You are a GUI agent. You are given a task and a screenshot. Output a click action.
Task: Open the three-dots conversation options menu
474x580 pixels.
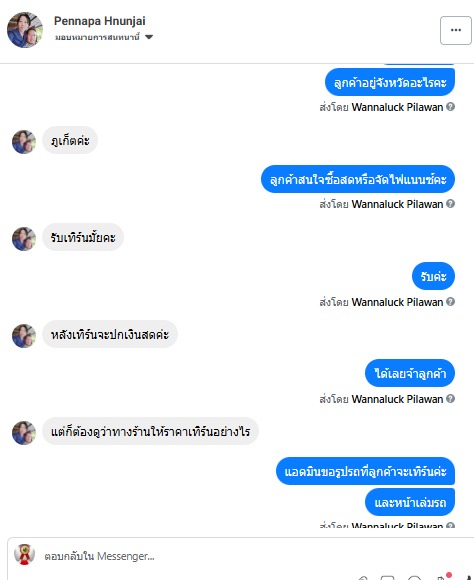coord(455,30)
